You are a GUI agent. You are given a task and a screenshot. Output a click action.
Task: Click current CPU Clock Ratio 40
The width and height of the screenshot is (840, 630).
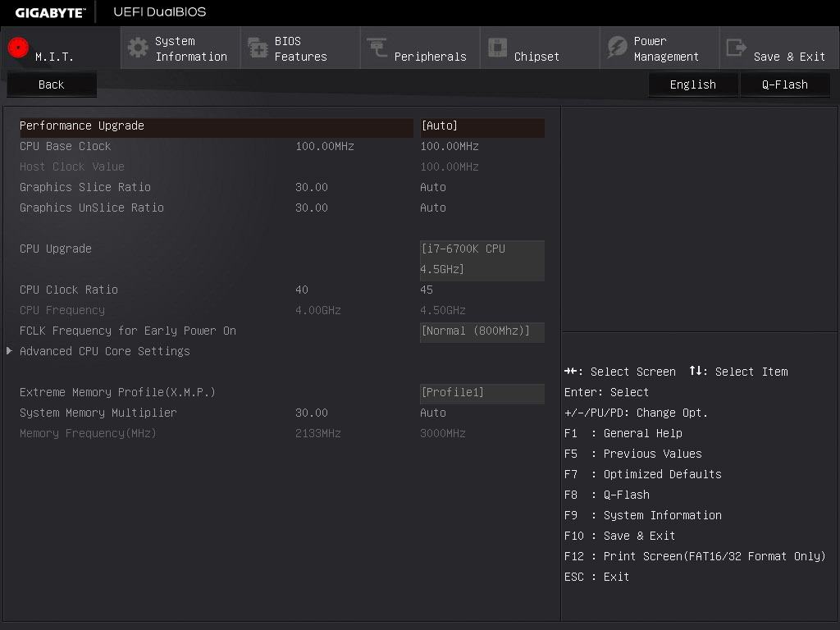pos(302,290)
